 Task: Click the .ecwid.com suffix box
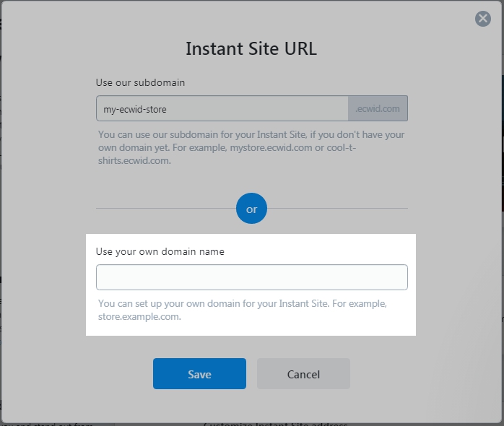tap(378, 108)
